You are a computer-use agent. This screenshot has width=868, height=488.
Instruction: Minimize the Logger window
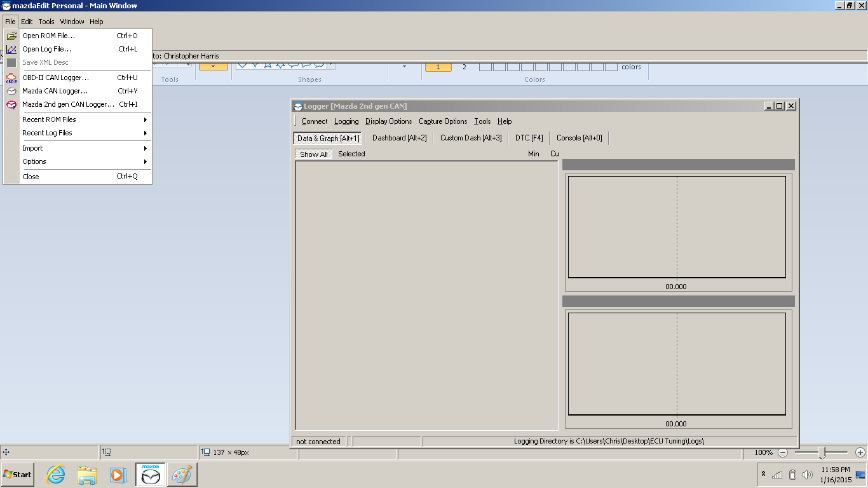coord(770,106)
